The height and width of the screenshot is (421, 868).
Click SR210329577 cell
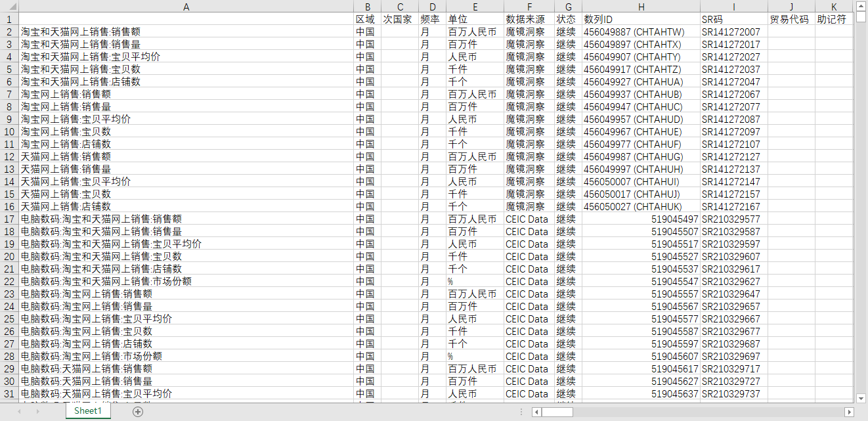point(733,219)
